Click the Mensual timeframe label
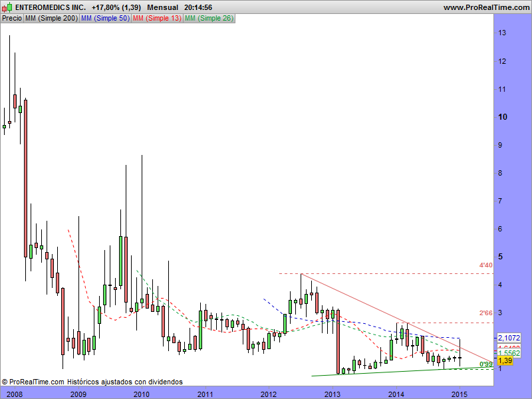532x399 pixels. (162, 7)
